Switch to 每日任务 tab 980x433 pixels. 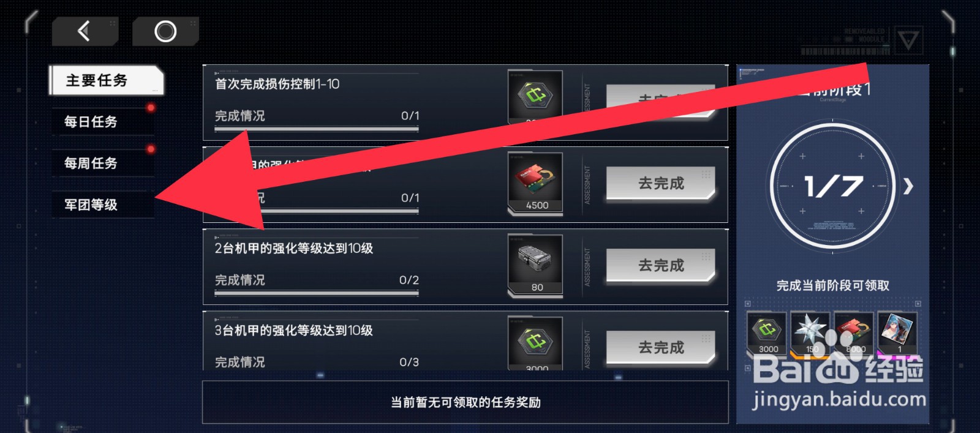pos(103,122)
